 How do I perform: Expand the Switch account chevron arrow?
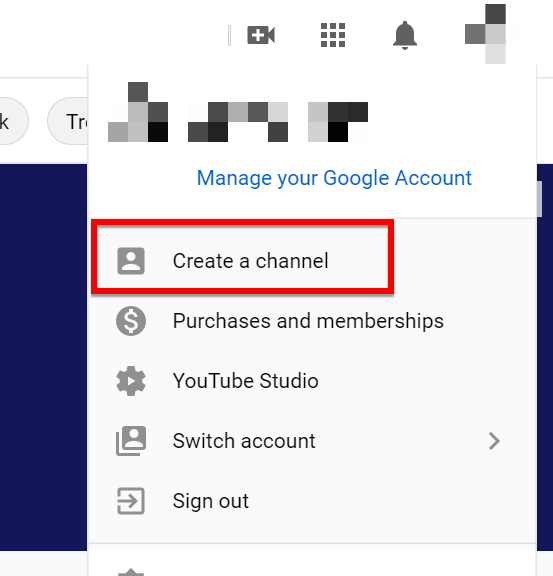495,441
